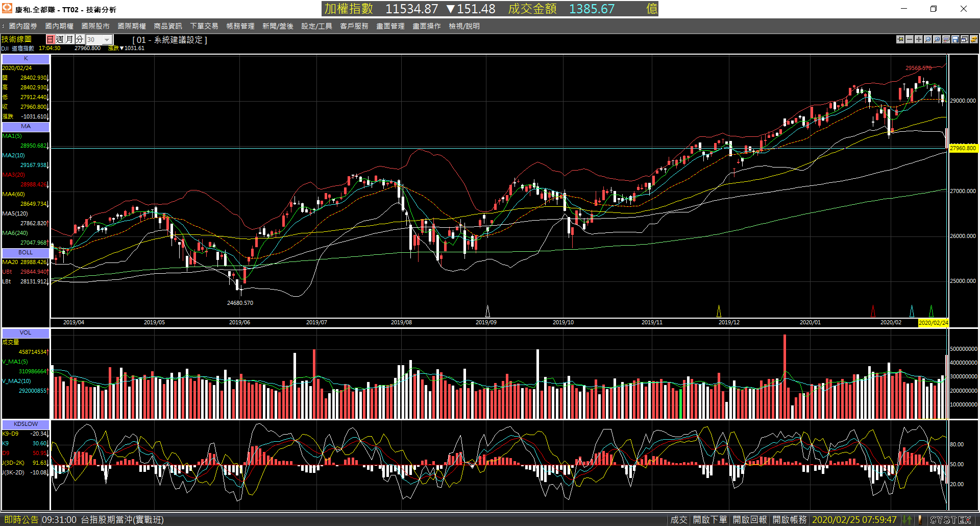The width and height of the screenshot is (980, 526).
Task: Click the highlighted 2020/02/24 date label
Action: [x=933, y=323]
